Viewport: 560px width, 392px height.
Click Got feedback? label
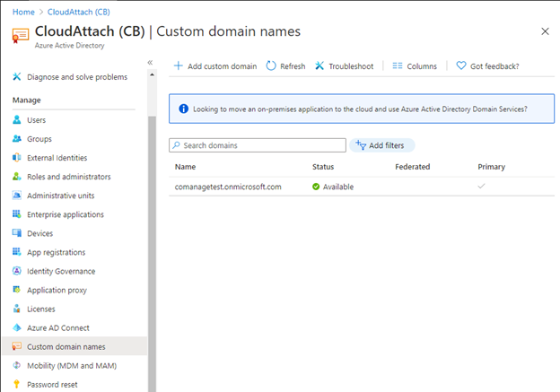pyautogui.click(x=494, y=66)
